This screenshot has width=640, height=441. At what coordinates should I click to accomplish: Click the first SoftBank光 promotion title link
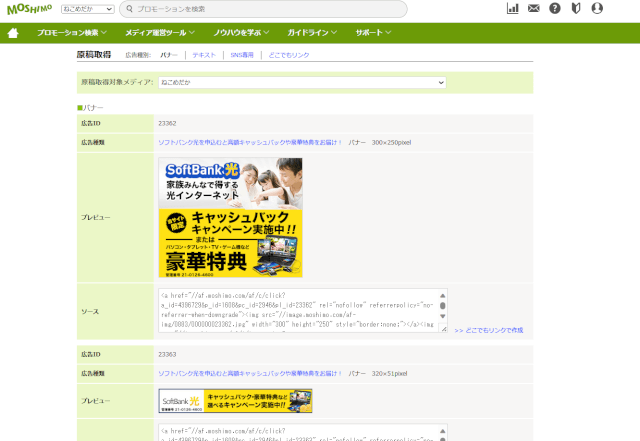tap(249, 143)
